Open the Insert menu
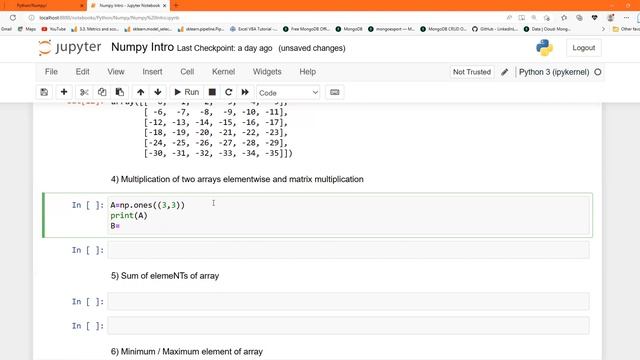 (152, 72)
